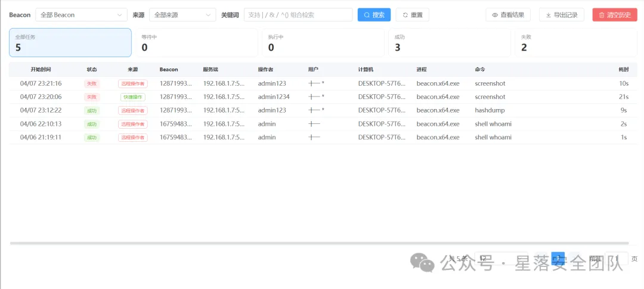This screenshot has width=644, height=289.
Task: Select the 全部任务 summary card
Action: (70, 43)
